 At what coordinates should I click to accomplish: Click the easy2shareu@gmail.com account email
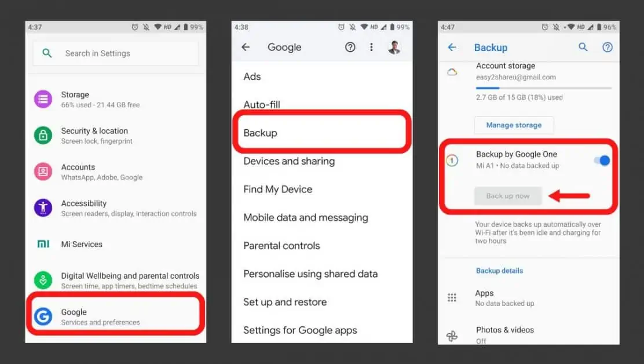516,77
